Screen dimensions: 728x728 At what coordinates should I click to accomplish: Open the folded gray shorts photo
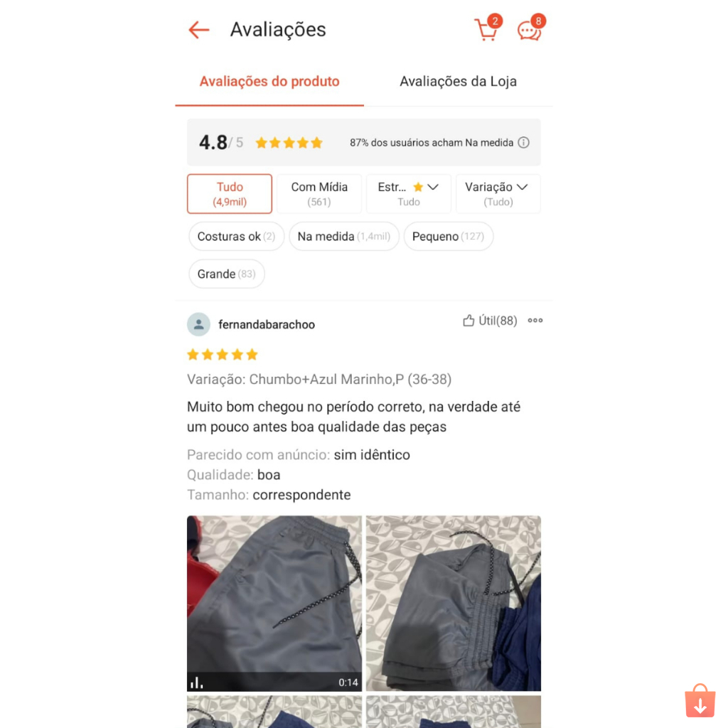coord(453,603)
